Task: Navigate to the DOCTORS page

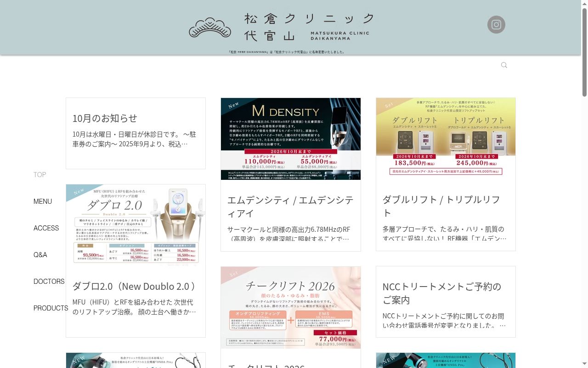Action: (x=49, y=282)
